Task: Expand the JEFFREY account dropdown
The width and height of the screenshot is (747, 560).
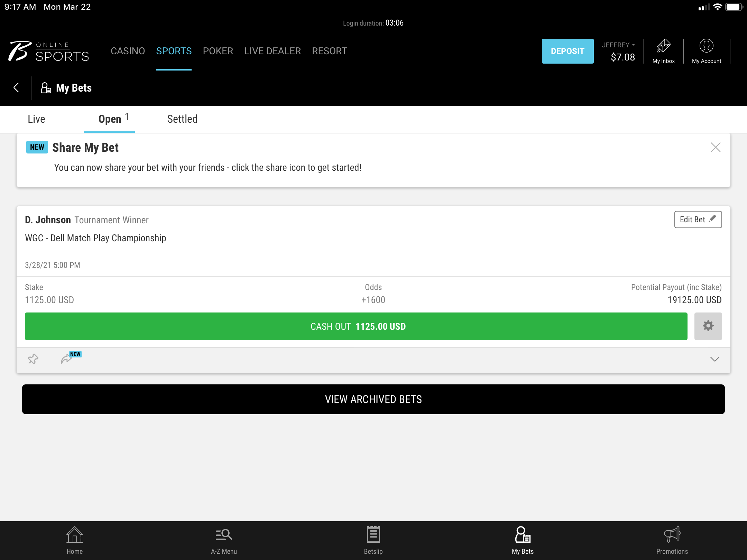Action: [618, 45]
